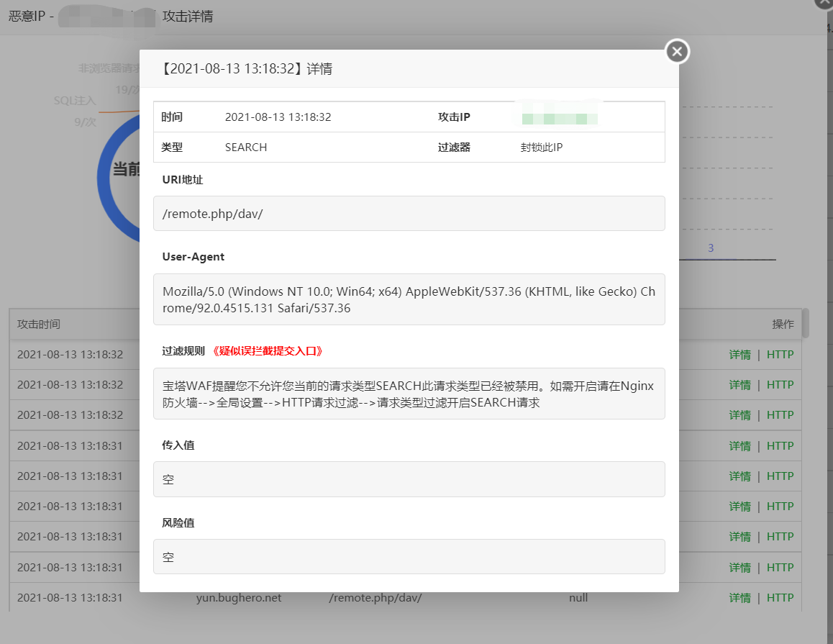Viewport: 833px width, 644px height.
Task: Open 详情 in the yun.bughero.net row
Action: pyautogui.click(x=739, y=598)
